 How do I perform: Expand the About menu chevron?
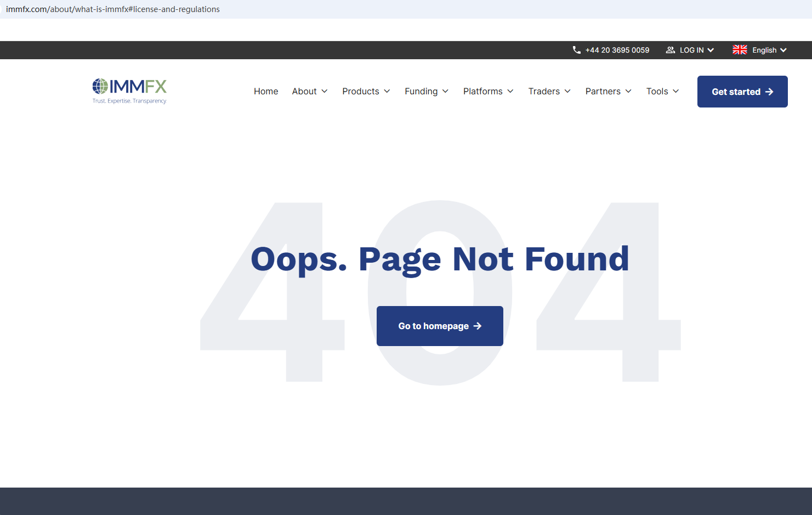[x=325, y=91]
